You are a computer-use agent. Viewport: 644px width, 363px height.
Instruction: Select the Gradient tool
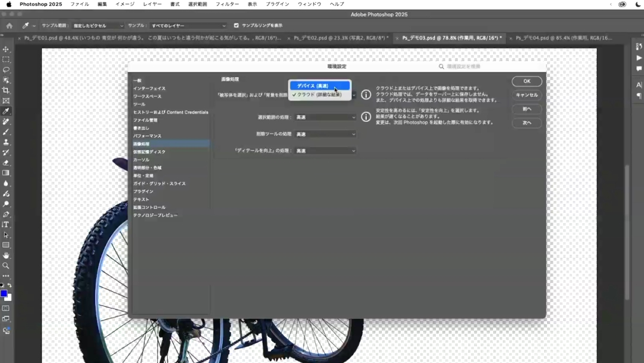6,173
